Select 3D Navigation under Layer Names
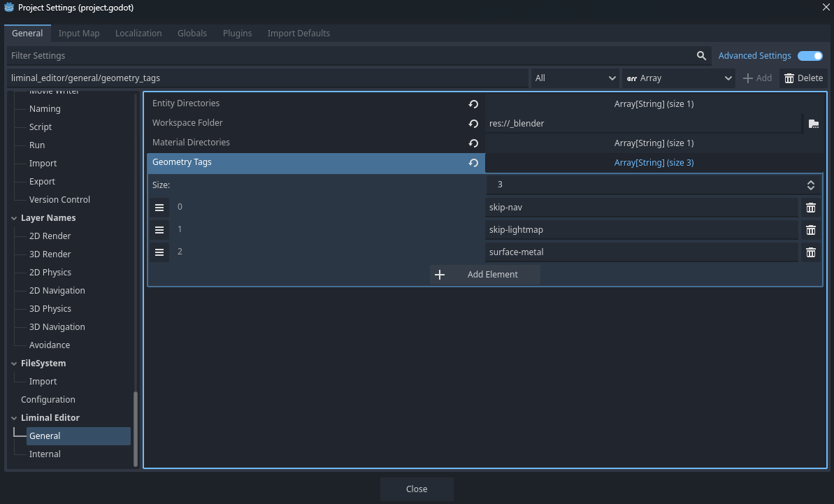The width and height of the screenshot is (834, 504). click(57, 327)
